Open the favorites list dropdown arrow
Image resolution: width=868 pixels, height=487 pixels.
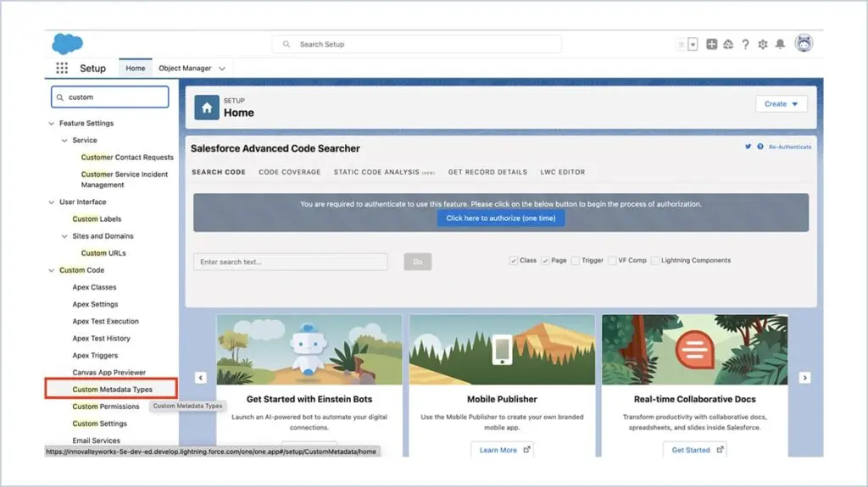693,44
